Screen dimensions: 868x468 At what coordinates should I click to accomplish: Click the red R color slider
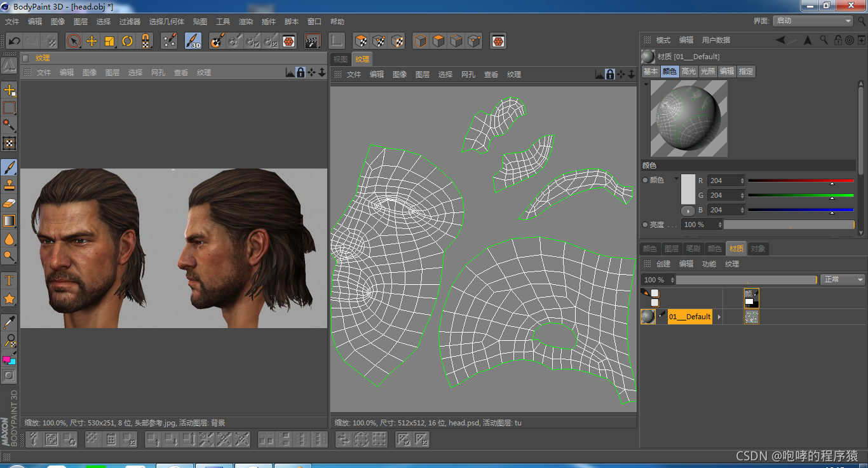801,181
